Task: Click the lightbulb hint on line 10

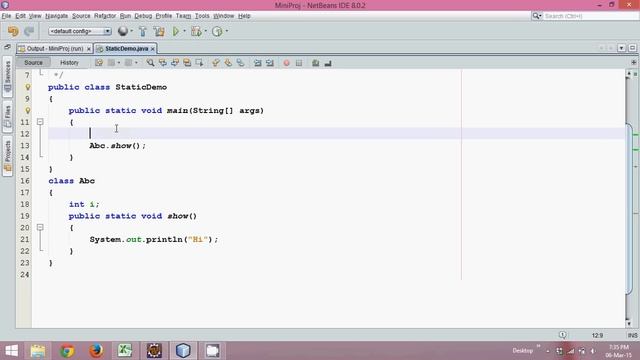Action: point(27,110)
